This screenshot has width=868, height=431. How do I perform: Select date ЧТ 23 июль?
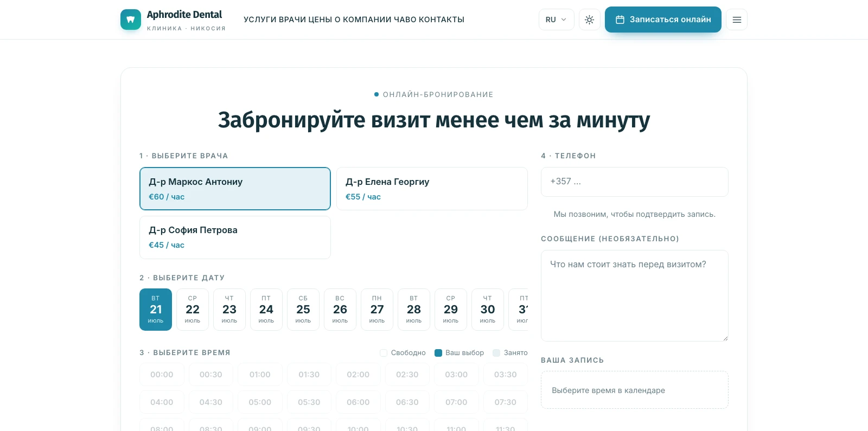coord(229,310)
